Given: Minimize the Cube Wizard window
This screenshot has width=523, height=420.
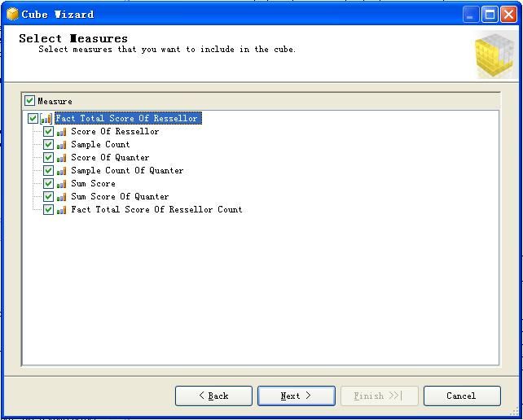Looking at the screenshot, I should point(471,15).
